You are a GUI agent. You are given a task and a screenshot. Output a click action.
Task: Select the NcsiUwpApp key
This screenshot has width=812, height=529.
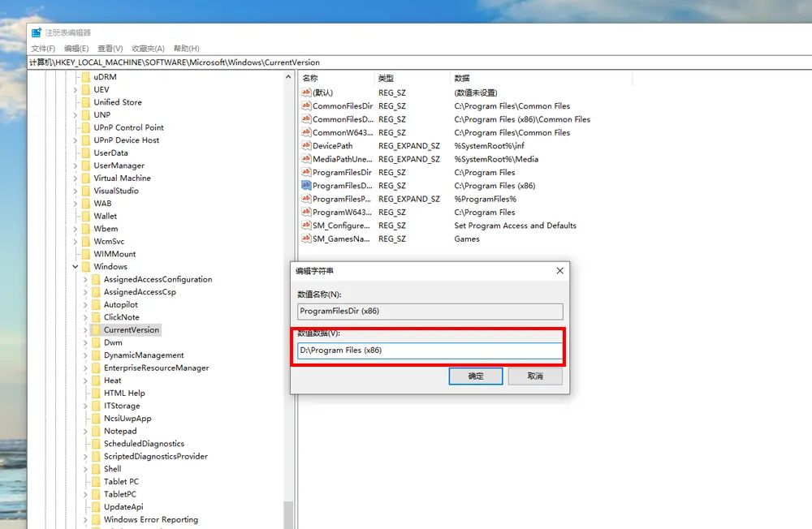127,418
